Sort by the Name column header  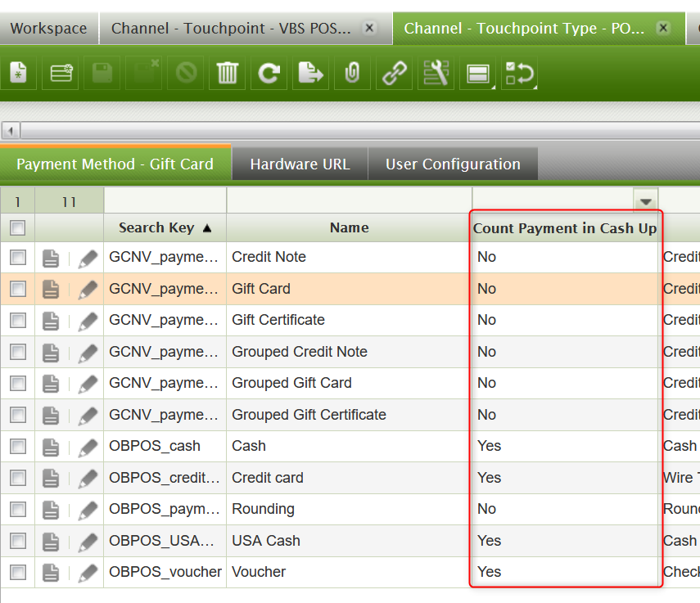(x=349, y=228)
